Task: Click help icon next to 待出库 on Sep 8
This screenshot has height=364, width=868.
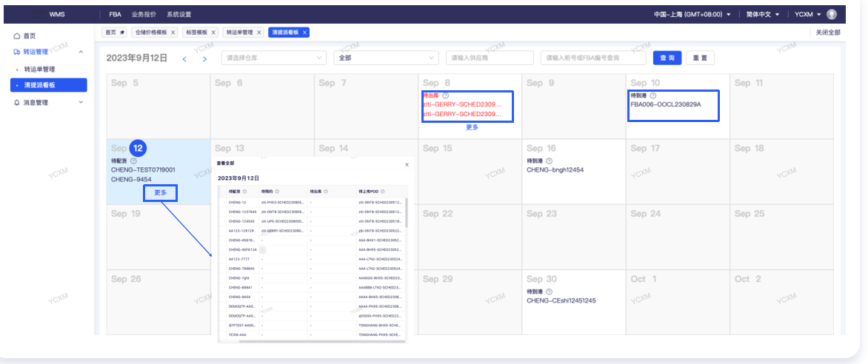Action: point(445,95)
